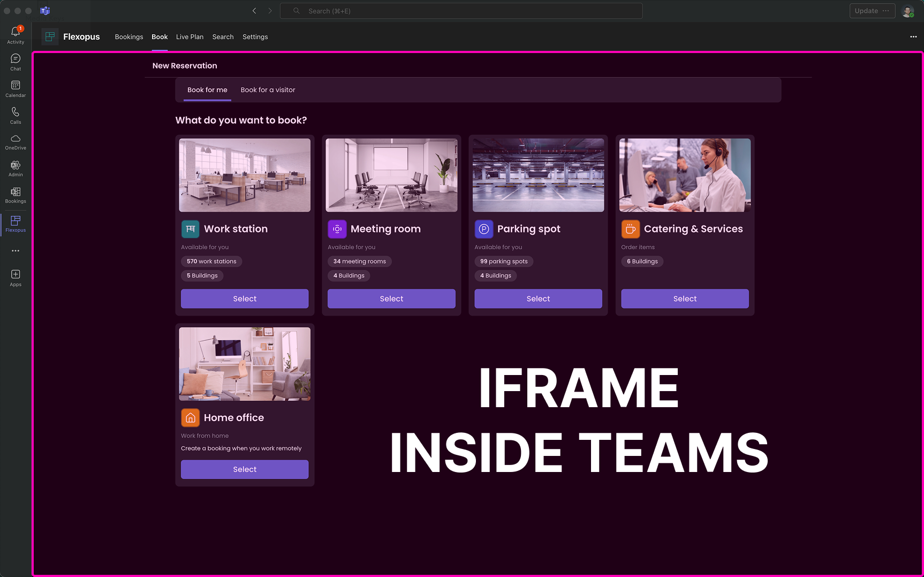Click the Teams search field
The image size is (924, 577).
pyautogui.click(x=460, y=11)
